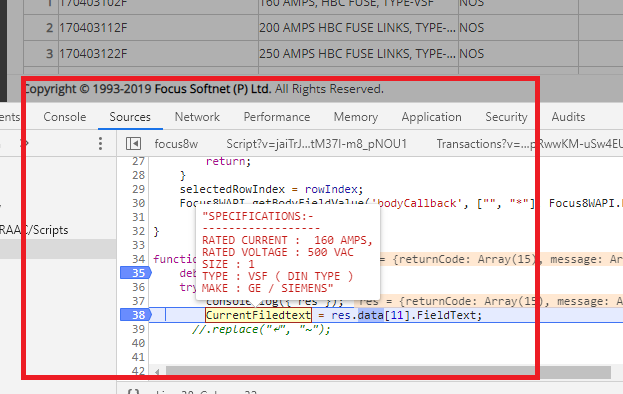The image size is (623, 394).
Task: Open the Performance tab
Action: [277, 117]
